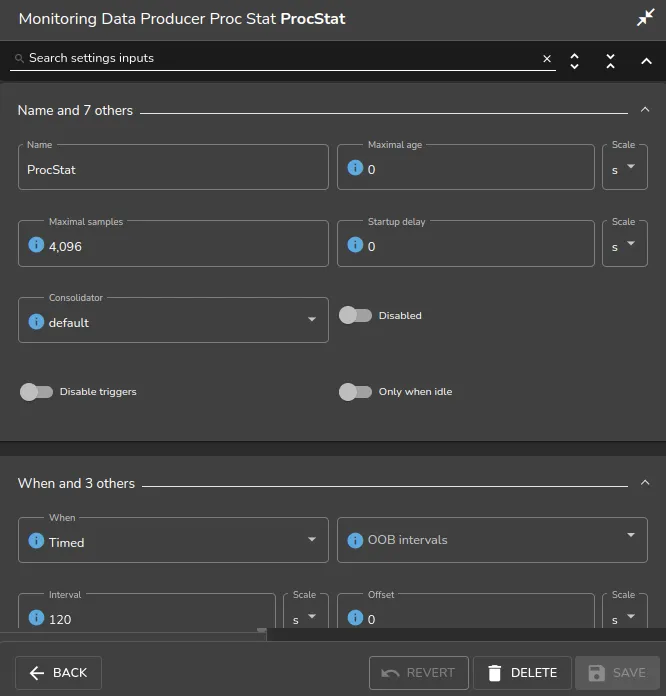Viewport: 666px width, 696px height.
Task: Open Startup delay Scale dropdown
Action: [625, 244]
